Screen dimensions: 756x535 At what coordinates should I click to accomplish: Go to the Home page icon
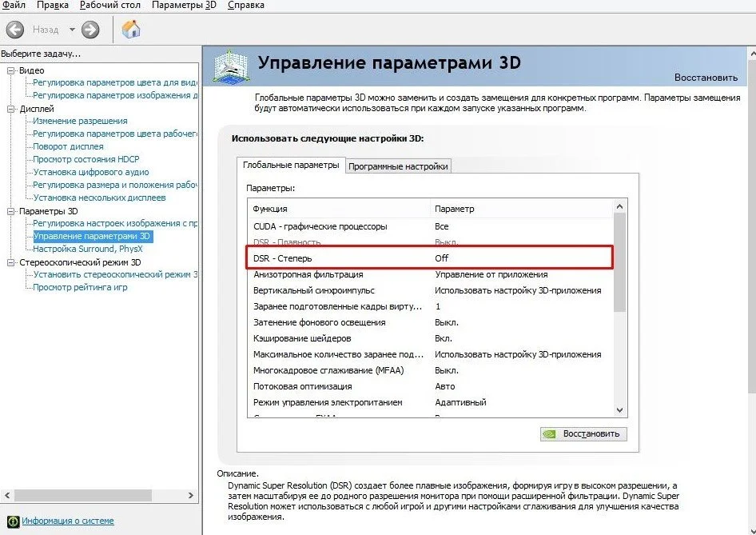(131, 29)
